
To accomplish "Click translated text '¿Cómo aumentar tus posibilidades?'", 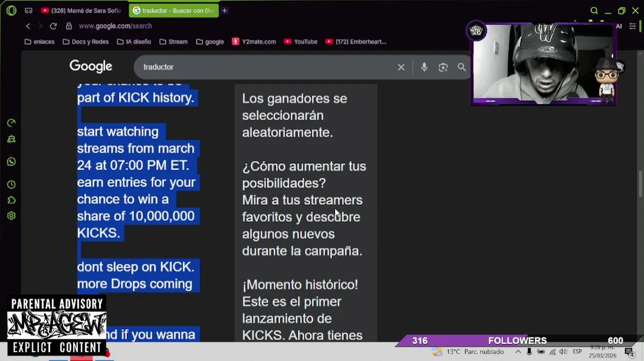I will point(304,174).
